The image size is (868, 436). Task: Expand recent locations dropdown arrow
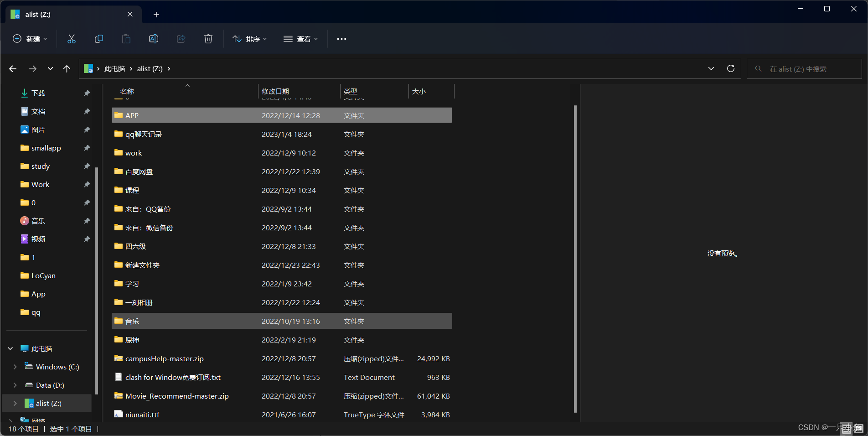[50, 69]
